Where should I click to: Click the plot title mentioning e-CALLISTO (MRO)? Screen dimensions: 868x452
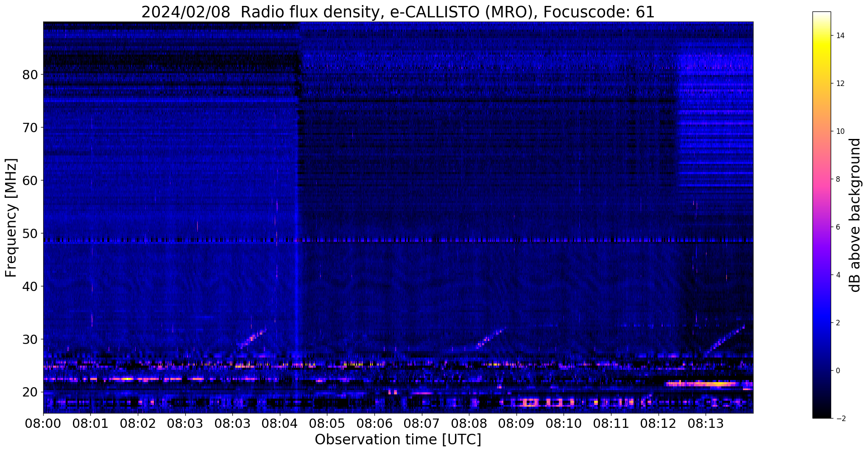coord(398,12)
